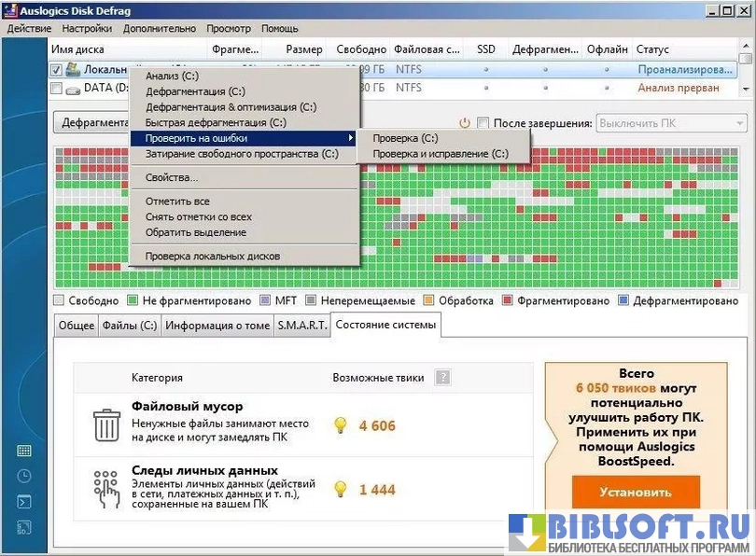Image resolution: width=756 pixels, height=556 pixels.
Task: Uncheck the local disk C: checkbox
Action: click(x=57, y=70)
